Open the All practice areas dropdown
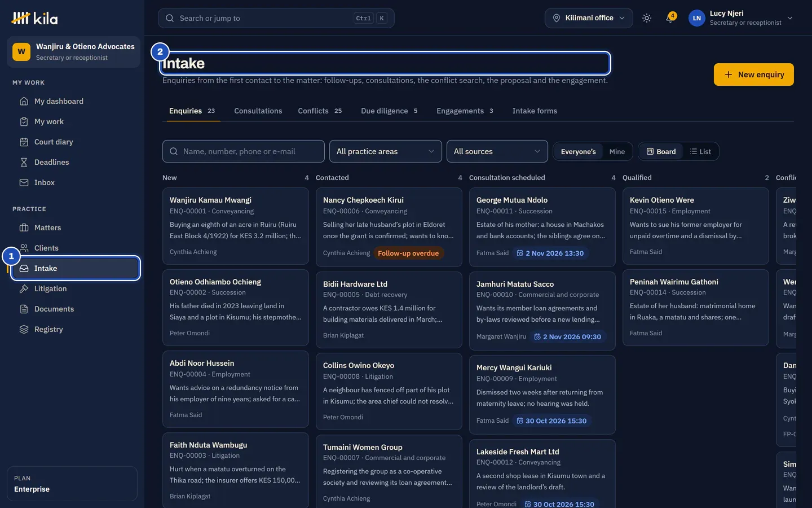Image resolution: width=812 pixels, height=508 pixels. coord(386,151)
